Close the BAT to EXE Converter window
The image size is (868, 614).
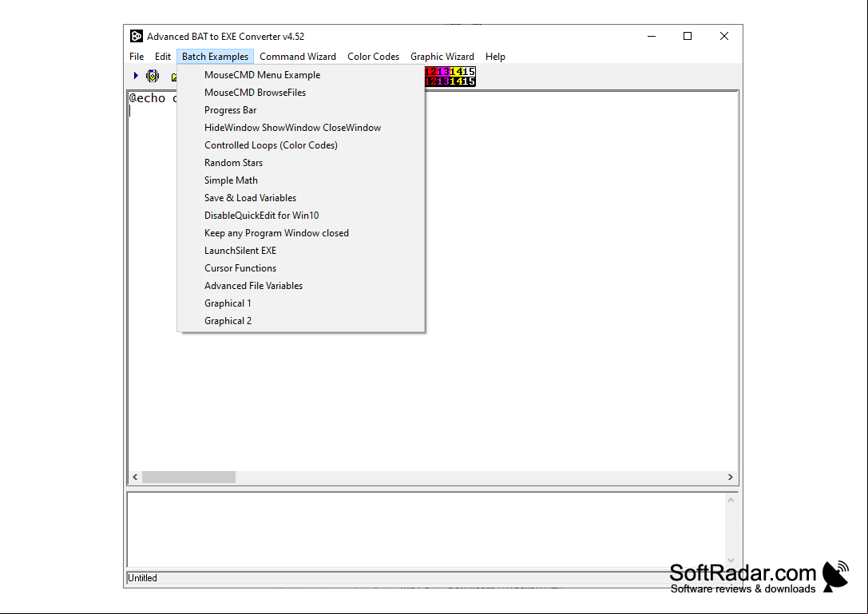point(724,36)
